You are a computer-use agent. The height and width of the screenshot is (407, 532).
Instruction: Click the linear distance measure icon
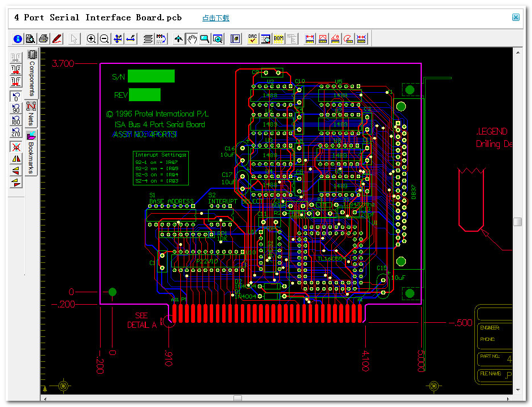[309, 39]
